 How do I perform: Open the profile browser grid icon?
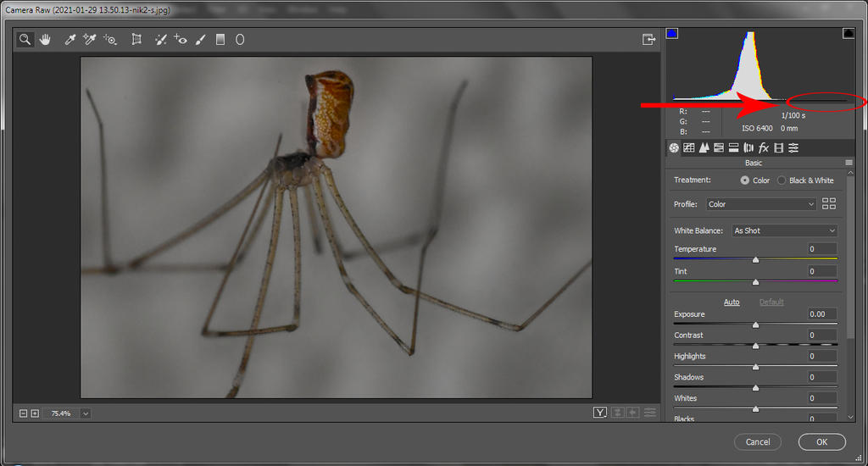tap(829, 204)
